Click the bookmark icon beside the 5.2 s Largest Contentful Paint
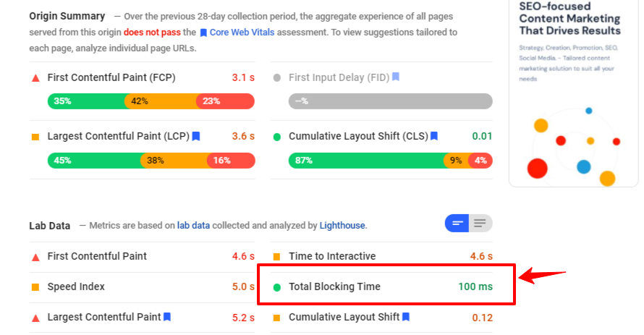Image resolution: width=644 pixels, height=335 pixels. [x=167, y=317]
